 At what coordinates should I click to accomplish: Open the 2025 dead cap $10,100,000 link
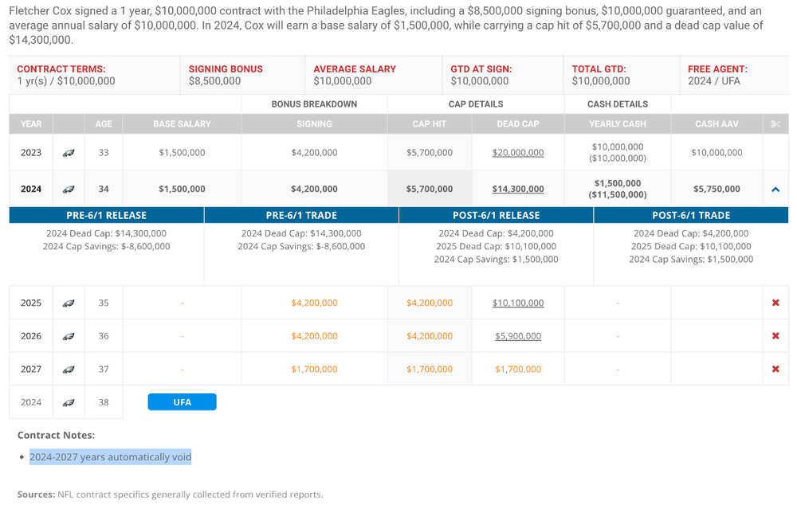tap(518, 303)
